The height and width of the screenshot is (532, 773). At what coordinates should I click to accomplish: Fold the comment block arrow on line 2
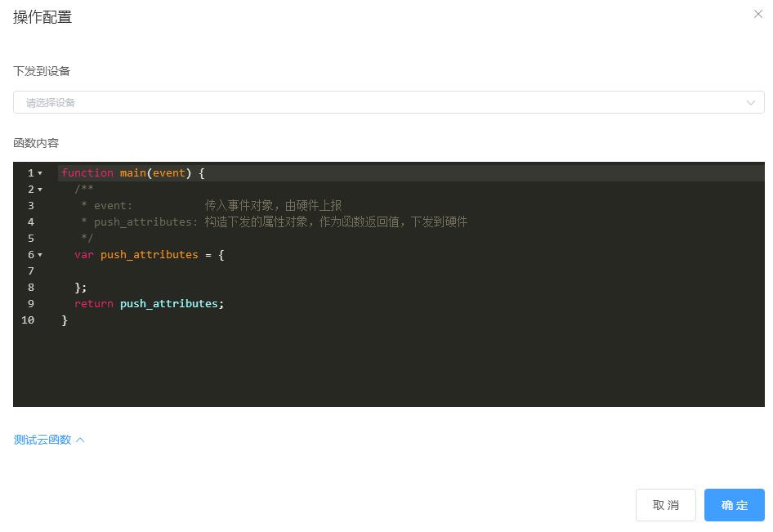[x=40, y=190]
